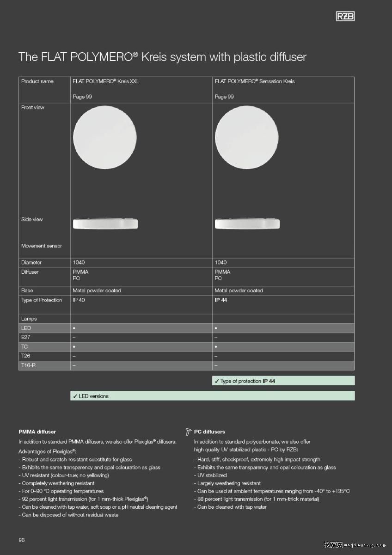Click the front view image of Sensation Kreis
392x555 pixels.
[247, 137]
